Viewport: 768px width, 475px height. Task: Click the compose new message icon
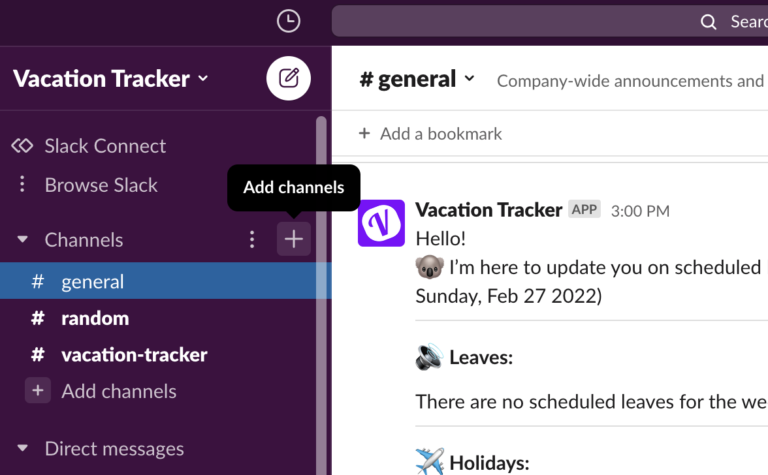coord(288,78)
